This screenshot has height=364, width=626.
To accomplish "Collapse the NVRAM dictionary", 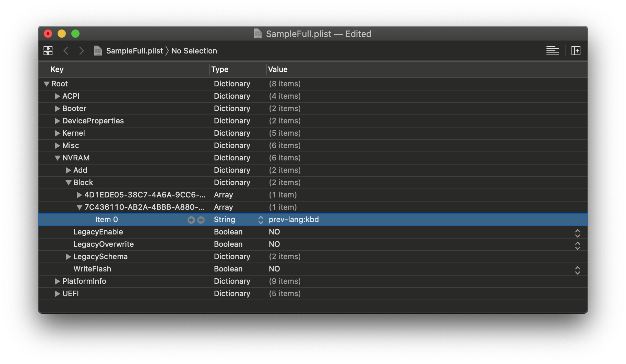I will 58,158.
